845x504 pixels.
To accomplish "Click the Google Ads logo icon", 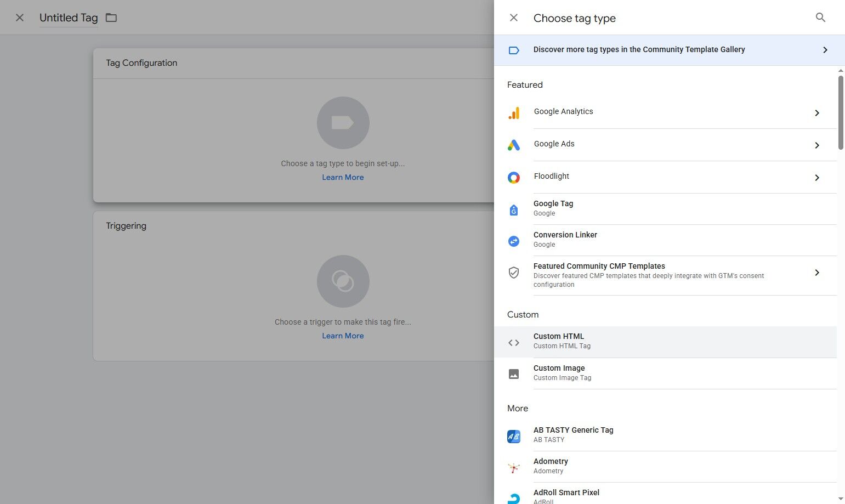I will [514, 145].
